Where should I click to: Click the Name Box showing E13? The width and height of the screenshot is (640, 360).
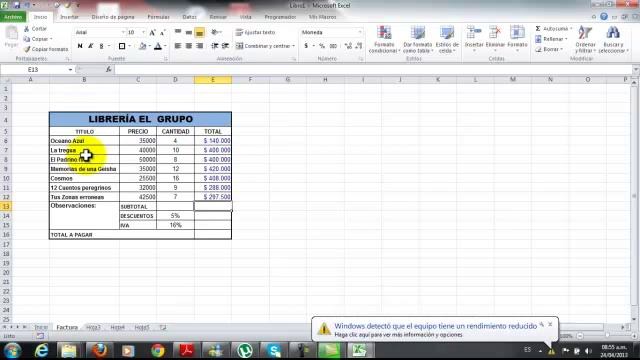coord(34,70)
